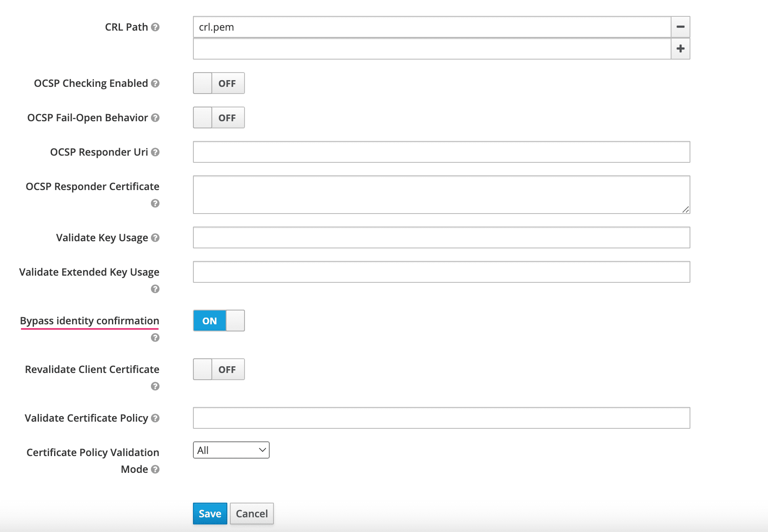
Task: Add CRL path with plus button
Action: 680,49
